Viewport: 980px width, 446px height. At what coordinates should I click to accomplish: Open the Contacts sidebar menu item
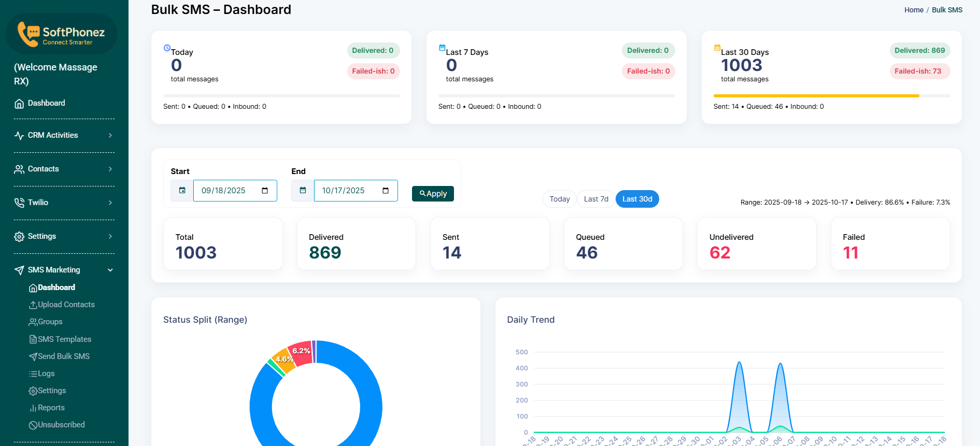(x=43, y=169)
